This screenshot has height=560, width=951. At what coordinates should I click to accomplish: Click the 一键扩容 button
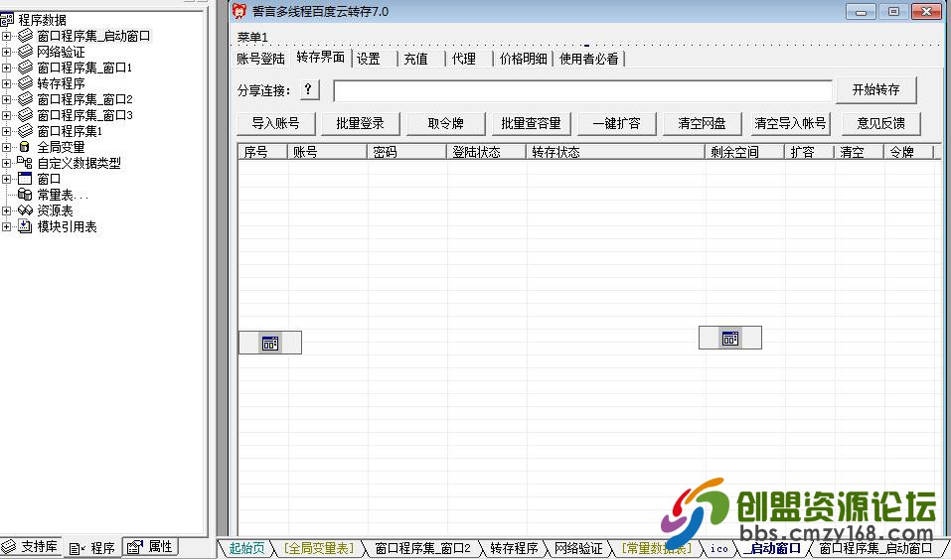pos(617,124)
